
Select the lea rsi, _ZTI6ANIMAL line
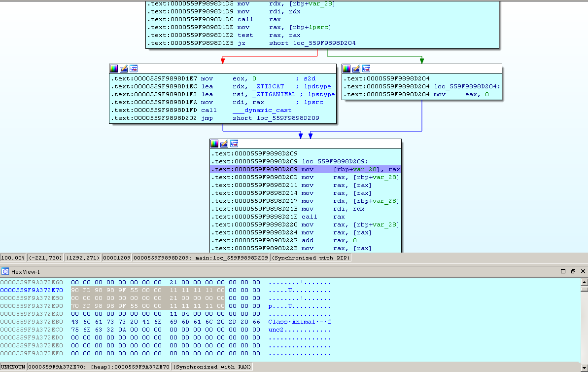(x=223, y=94)
